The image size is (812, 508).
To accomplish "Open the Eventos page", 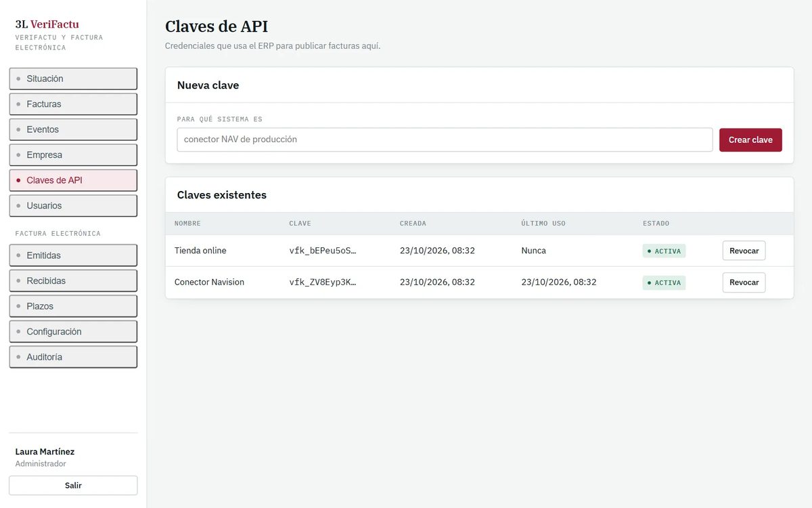I will [73, 129].
